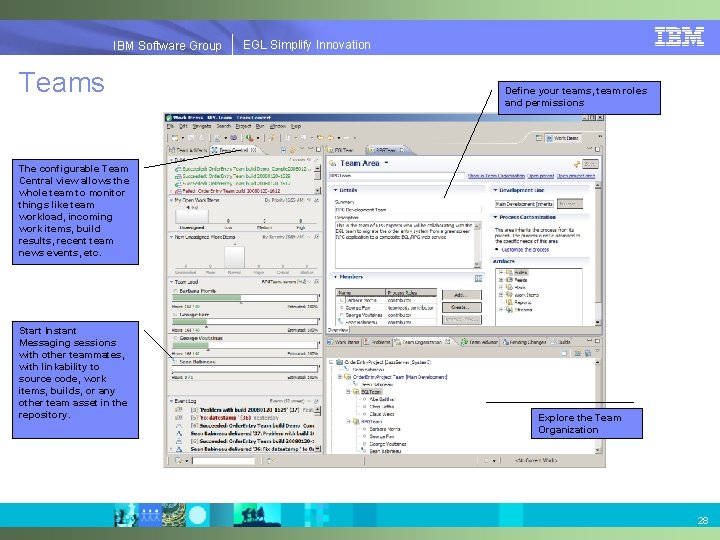Collapse the Development Line section

[x=495, y=190]
